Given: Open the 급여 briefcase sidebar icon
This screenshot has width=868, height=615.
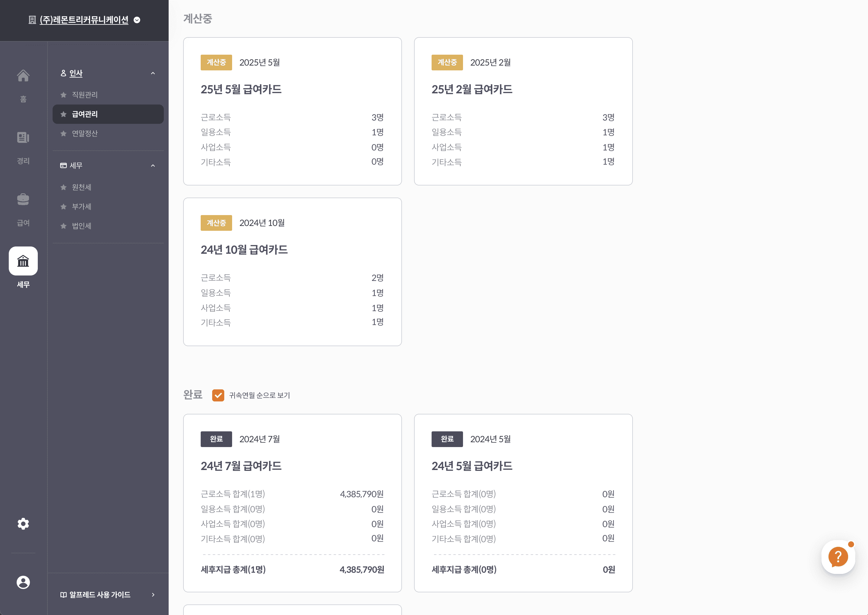Looking at the screenshot, I should click(23, 200).
